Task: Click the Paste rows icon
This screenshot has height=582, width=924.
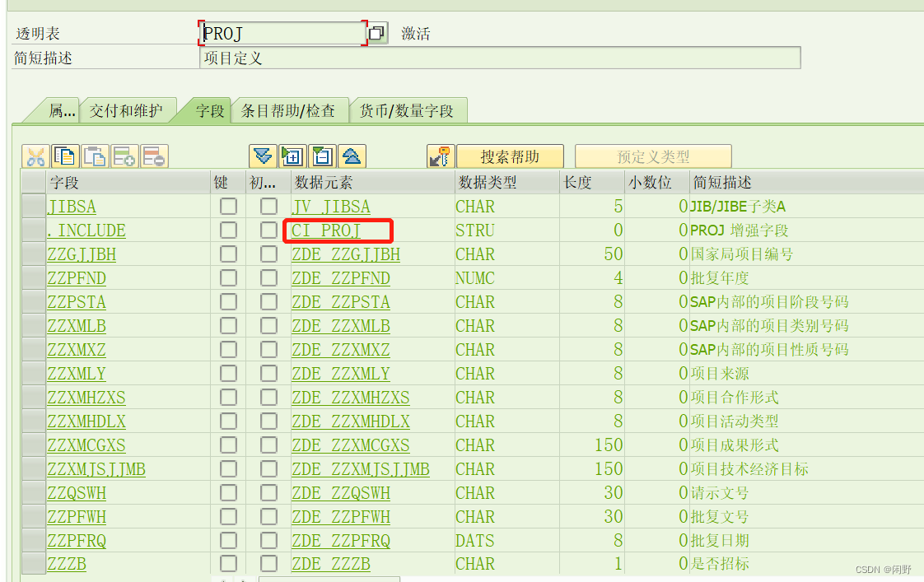Action: tap(94, 156)
